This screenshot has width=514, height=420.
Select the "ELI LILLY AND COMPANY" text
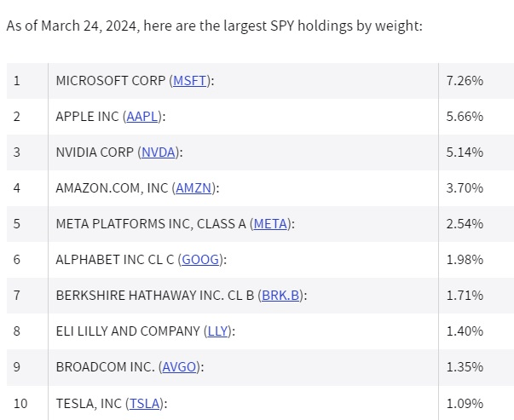click(128, 331)
